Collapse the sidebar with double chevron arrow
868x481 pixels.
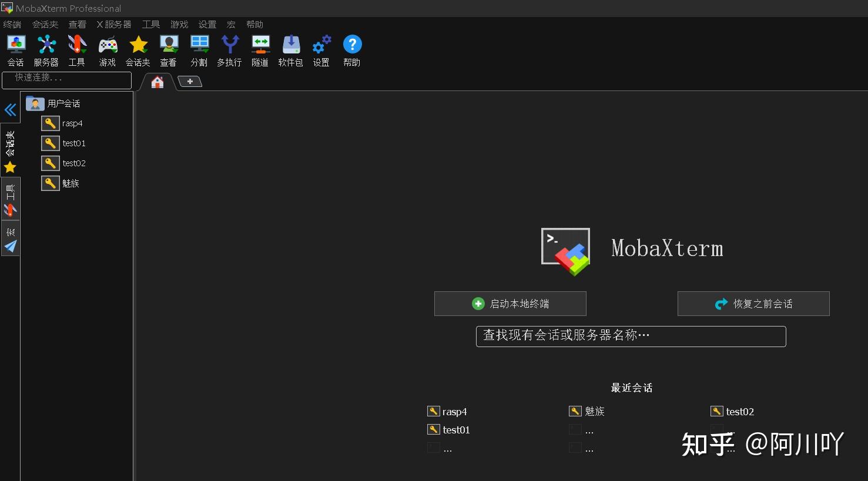coord(10,110)
